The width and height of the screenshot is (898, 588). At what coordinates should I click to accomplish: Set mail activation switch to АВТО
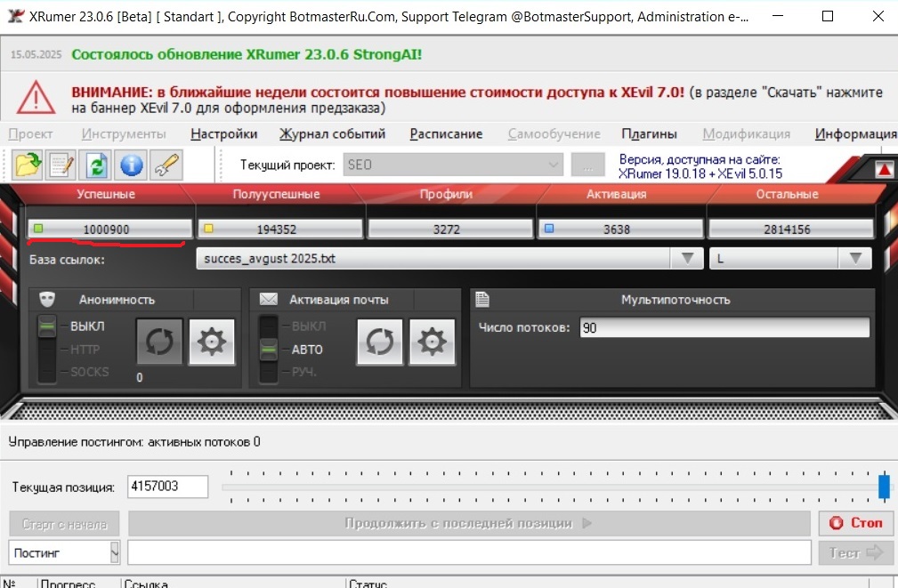pos(307,350)
